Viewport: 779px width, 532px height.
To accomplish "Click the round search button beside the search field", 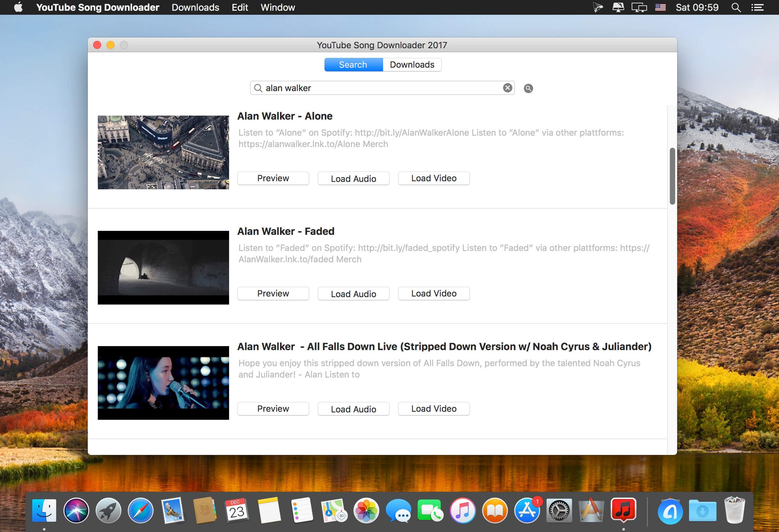I will 528,88.
